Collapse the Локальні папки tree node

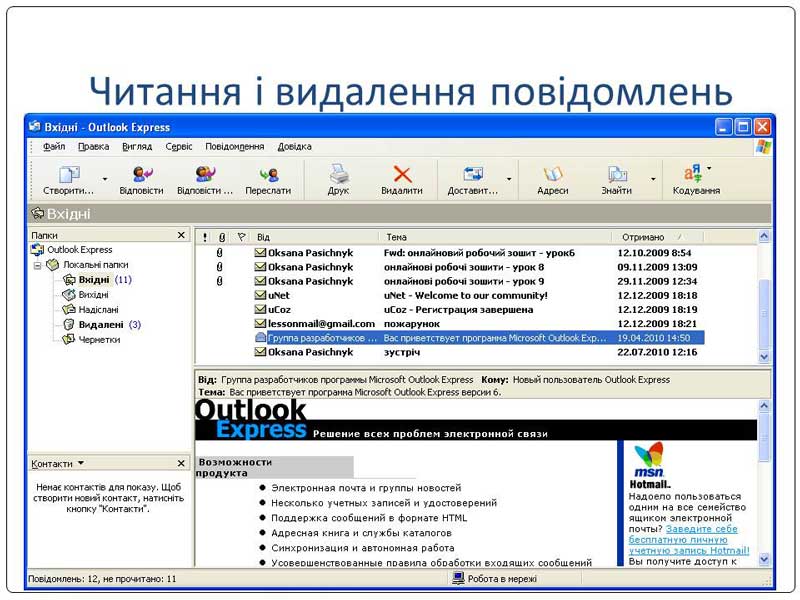[38, 265]
